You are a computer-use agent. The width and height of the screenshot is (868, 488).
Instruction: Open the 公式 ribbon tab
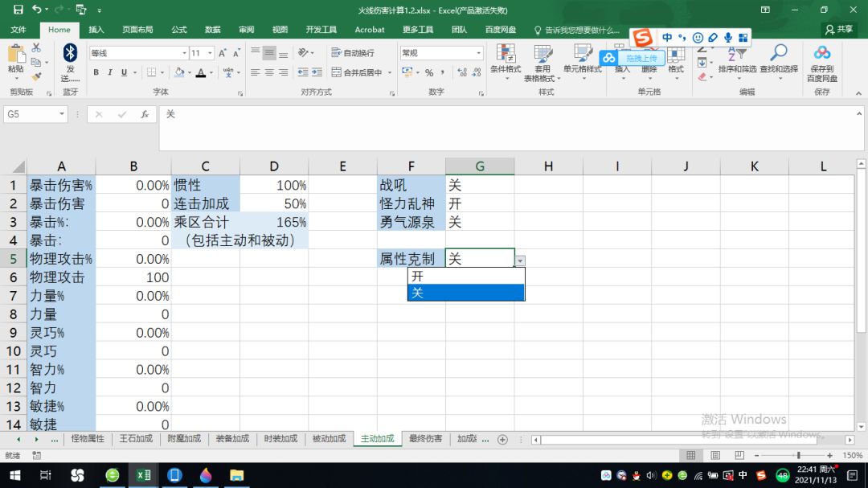pyautogui.click(x=178, y=30)
